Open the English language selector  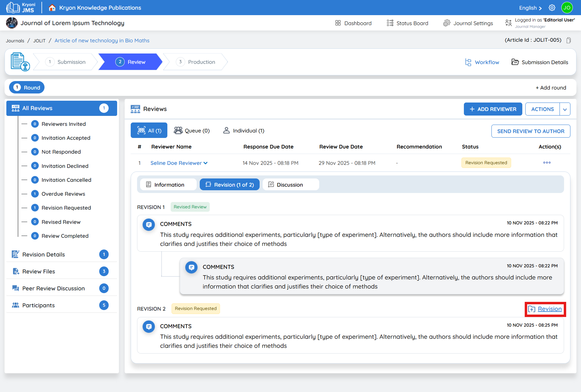click(530, 8)
